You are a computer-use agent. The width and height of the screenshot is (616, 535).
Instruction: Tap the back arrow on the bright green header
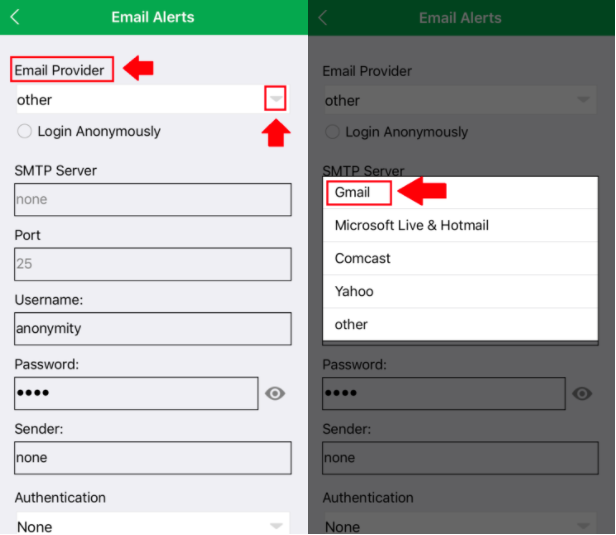[15, 17]
